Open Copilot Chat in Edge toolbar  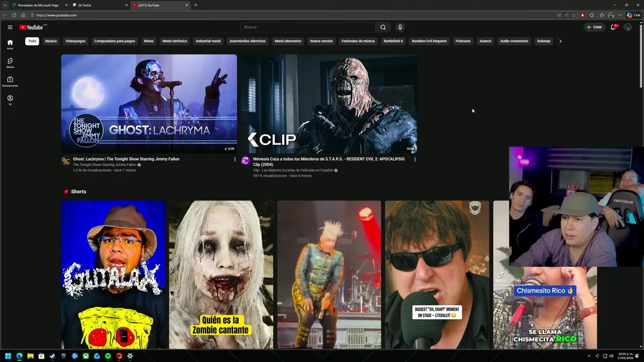coord(633,15)
